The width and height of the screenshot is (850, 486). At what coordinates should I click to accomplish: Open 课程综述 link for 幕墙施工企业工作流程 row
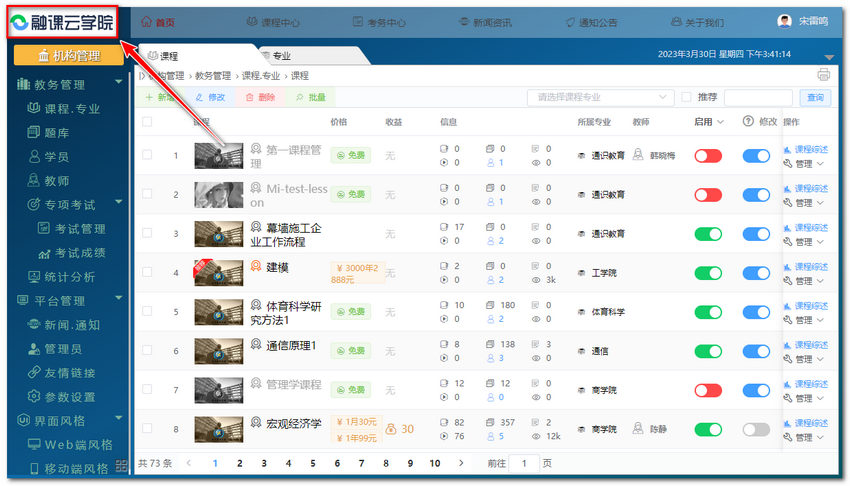[x=810, y=226]
